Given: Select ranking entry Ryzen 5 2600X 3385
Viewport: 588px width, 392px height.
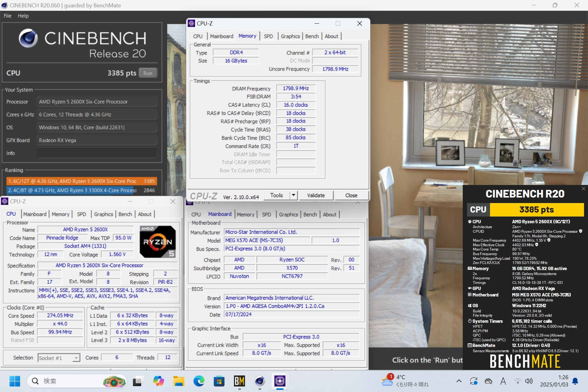Looking at the screenshot, I should pyautogui.click(x=81, y=181).
